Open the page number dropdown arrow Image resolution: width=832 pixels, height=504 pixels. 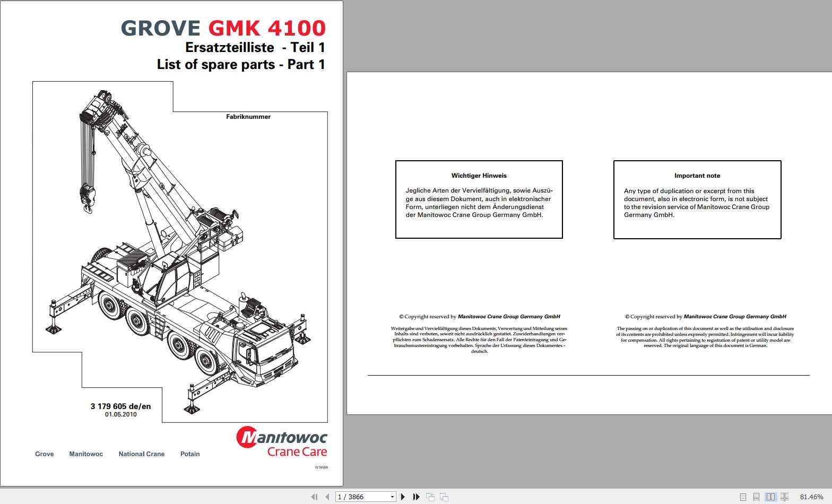click(x=392, y=497)
